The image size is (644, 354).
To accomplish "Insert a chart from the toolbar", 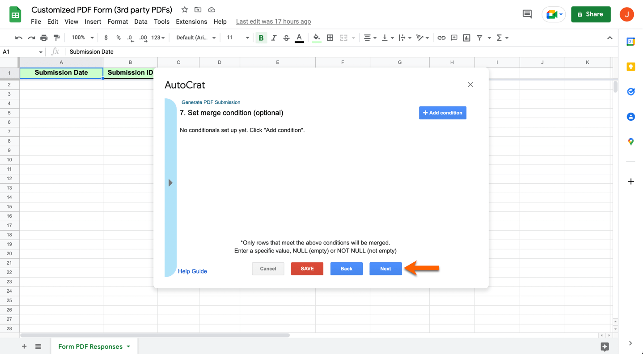I will pyautogui.click(x=466, y=38).
